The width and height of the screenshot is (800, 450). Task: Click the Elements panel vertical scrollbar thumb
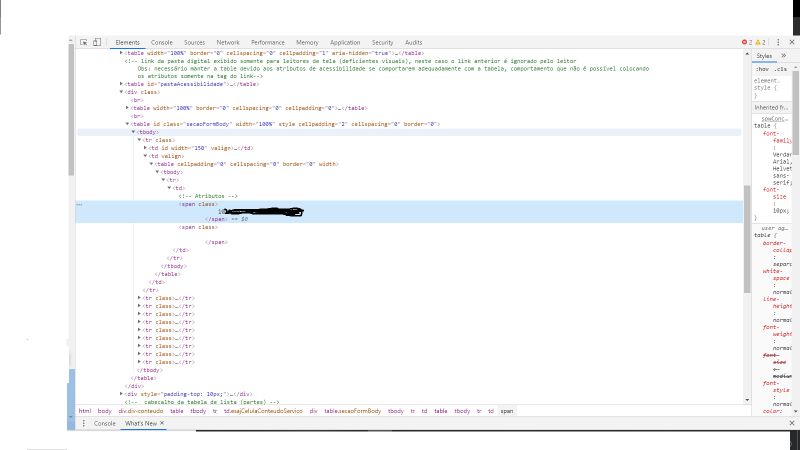(747, 239)
